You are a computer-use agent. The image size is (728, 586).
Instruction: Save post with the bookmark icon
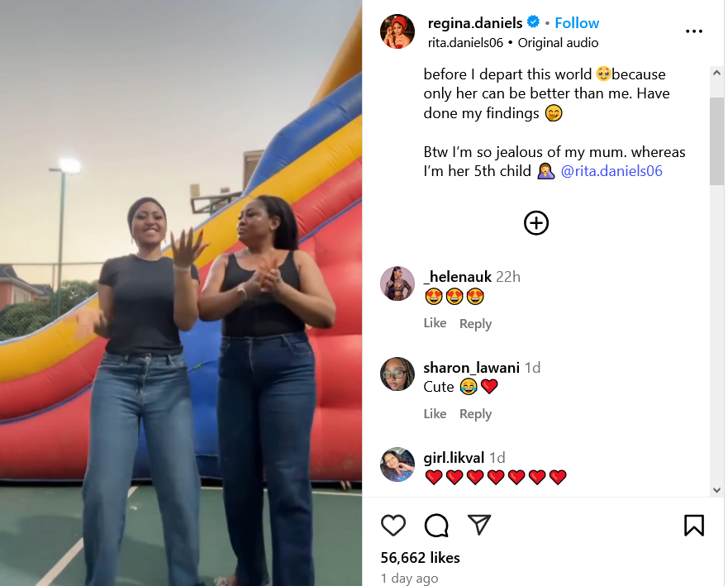(693, 525)
